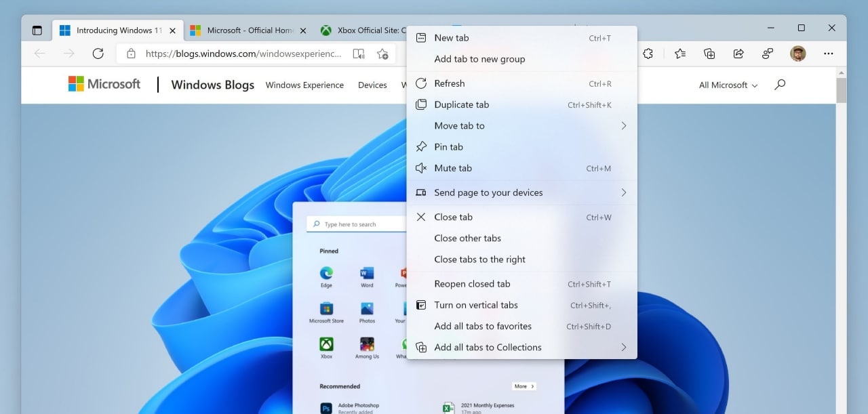
Task: Turn on vertical tabs
Action: click(521, 305)
